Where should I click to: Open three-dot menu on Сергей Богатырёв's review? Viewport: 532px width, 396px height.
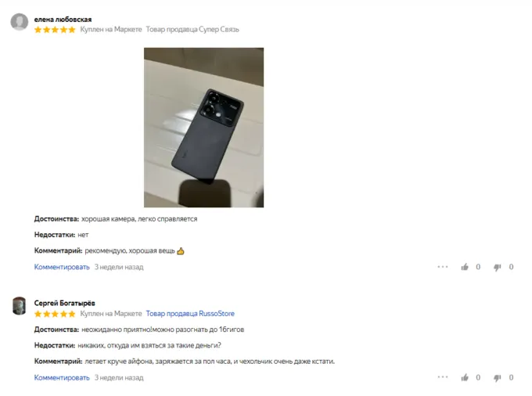click(x=443, y=377)
